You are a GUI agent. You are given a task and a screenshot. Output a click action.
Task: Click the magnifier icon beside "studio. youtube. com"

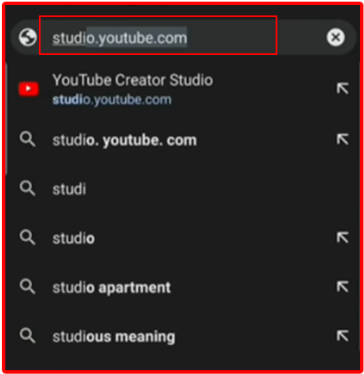click(27, 139)
